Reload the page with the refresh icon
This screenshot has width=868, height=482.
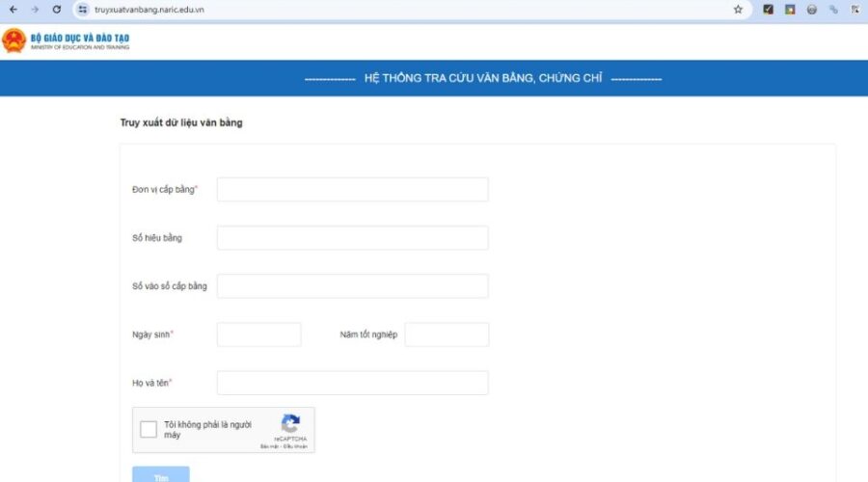point(57,10)
